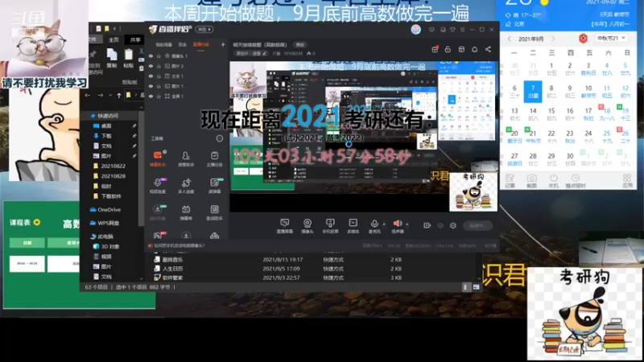Open the toolbox more-options circle icon
Screen dimensions: 644x362
[x=220, y=138]
